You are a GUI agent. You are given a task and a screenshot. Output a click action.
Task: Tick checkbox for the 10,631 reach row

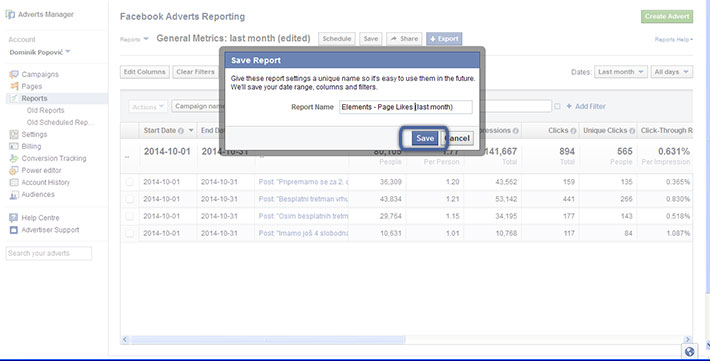click(x=130, y=233)
